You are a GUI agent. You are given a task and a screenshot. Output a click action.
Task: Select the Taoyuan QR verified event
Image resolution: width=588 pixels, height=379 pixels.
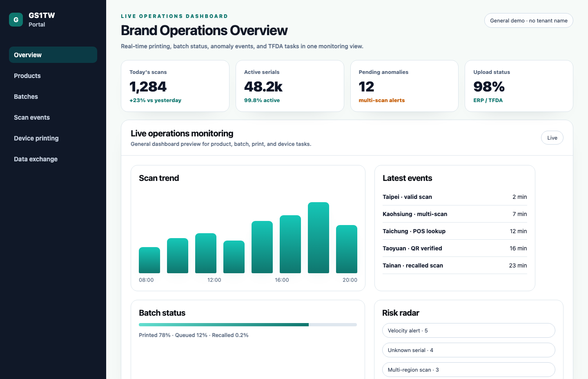[x=455, y=248]
